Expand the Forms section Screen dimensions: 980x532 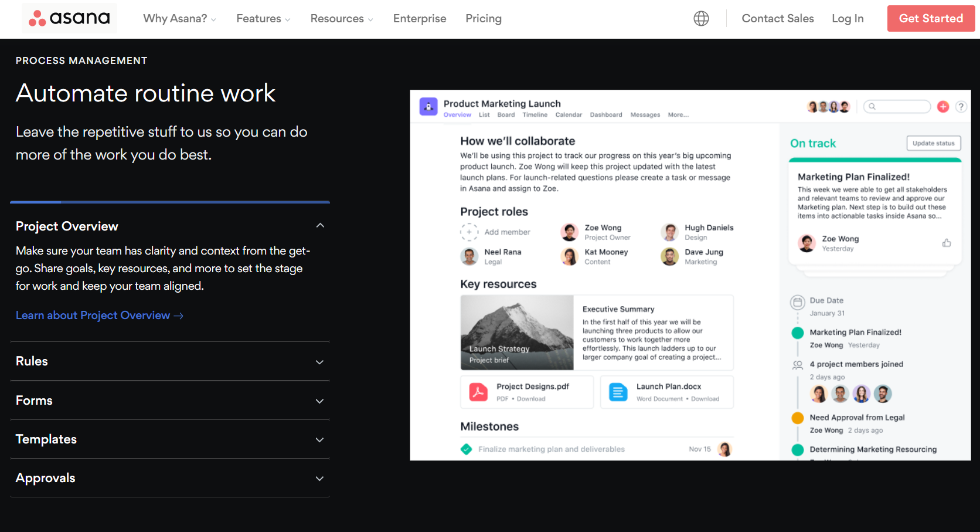tap(320, 401)
